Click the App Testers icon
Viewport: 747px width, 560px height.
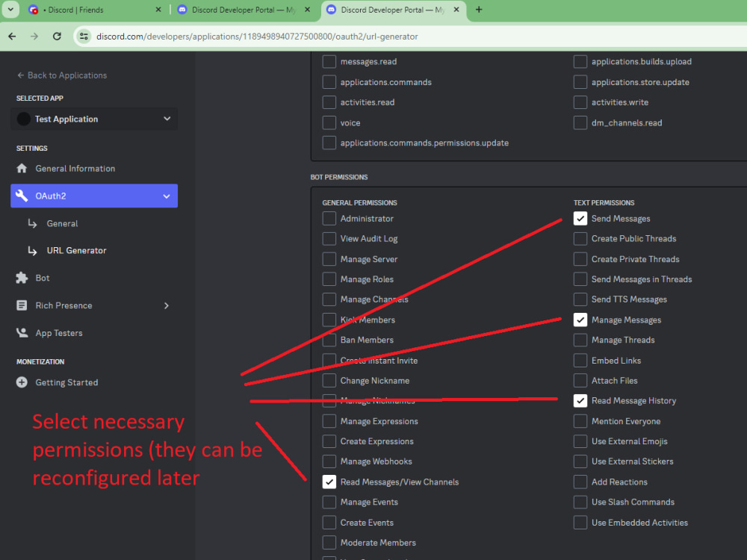click(22, 333)
